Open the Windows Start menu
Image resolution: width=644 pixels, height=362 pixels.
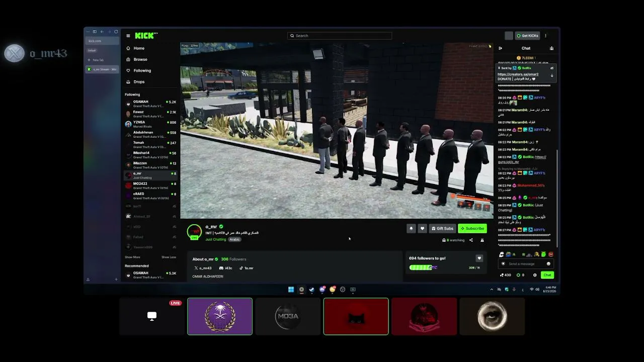point(291,289)
